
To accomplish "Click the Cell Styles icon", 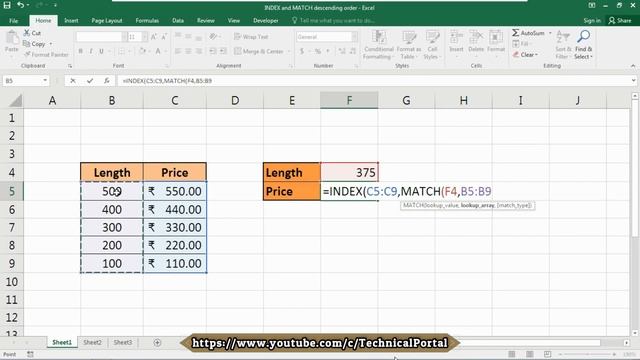I will click(x=432, y=38).
